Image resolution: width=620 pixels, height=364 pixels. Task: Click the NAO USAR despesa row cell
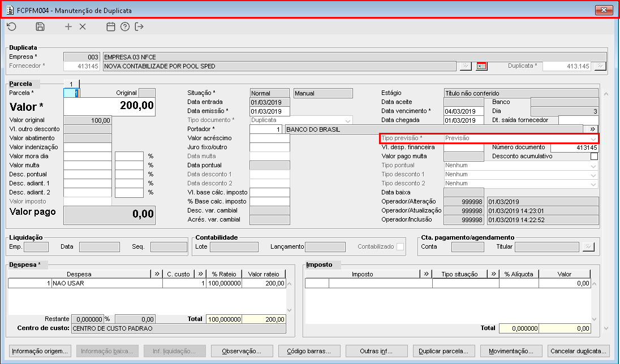click(x=107, y=283)
